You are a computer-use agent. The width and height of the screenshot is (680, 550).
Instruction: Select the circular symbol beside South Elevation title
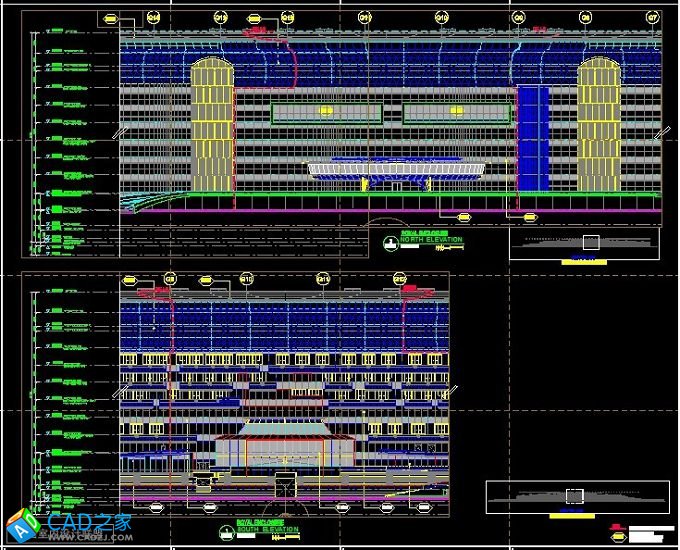(224, 531)
